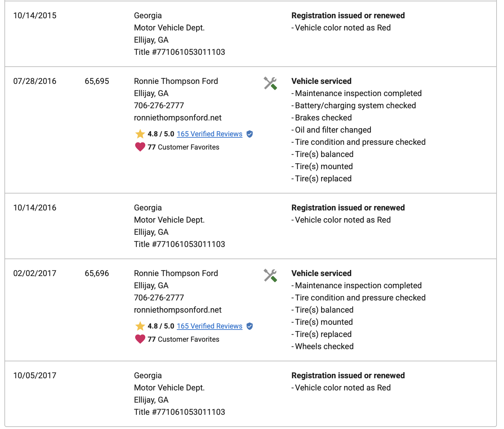Click phone number 706-276-2777 in 2016 entry
Image resolution: width=504 pixels, height=429 pixels.
(x=159, y=106)
